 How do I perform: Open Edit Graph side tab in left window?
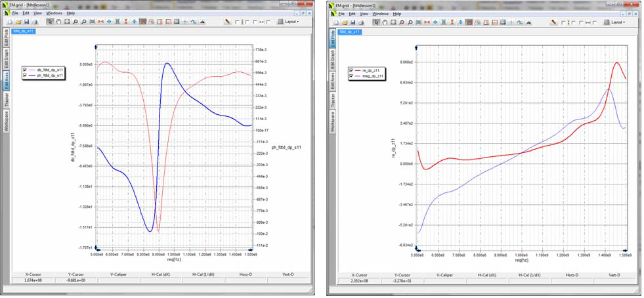[x=7, y=58]
